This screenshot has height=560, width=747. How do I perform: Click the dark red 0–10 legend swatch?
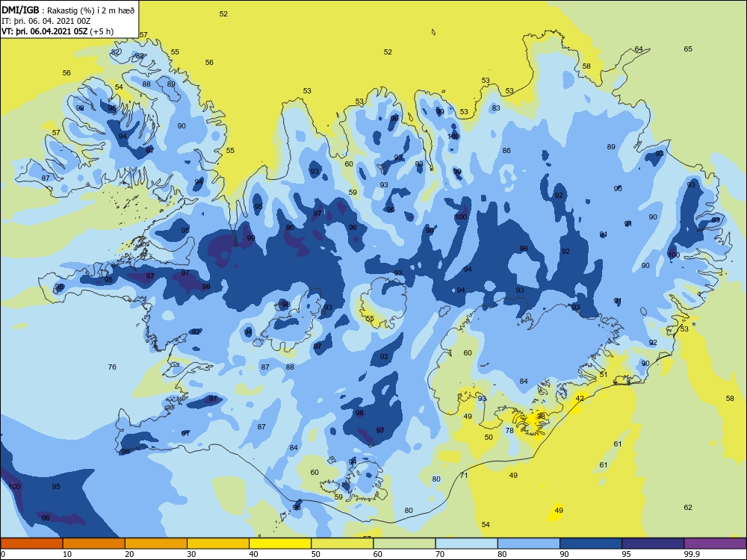coord(31,544)
